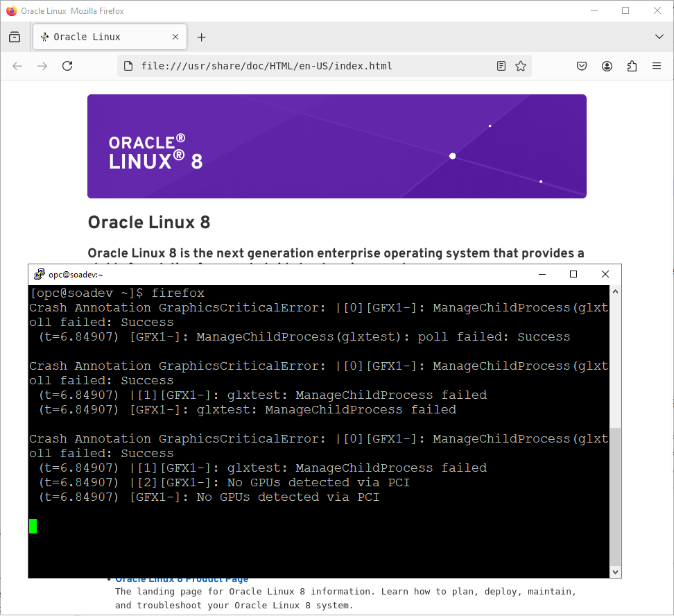Image resolution: width=674 pixels, height=616 pixels.
Task: Close the Oracle Linux tab
Action: coord(175,37)
